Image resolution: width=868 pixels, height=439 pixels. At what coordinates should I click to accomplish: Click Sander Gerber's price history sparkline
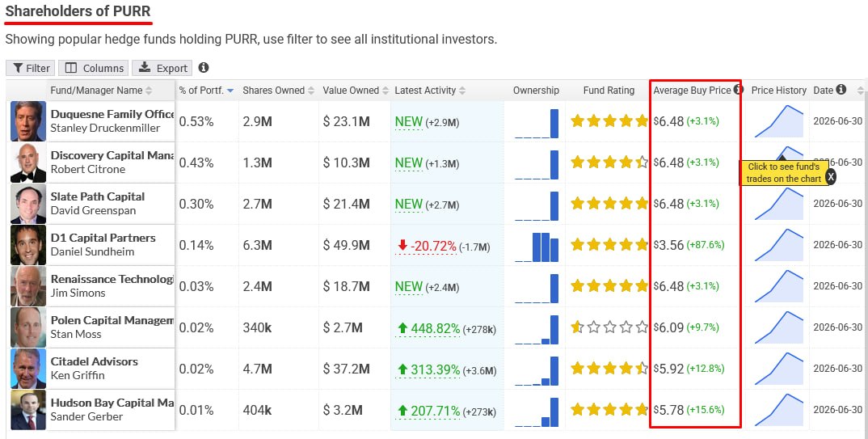779,410
